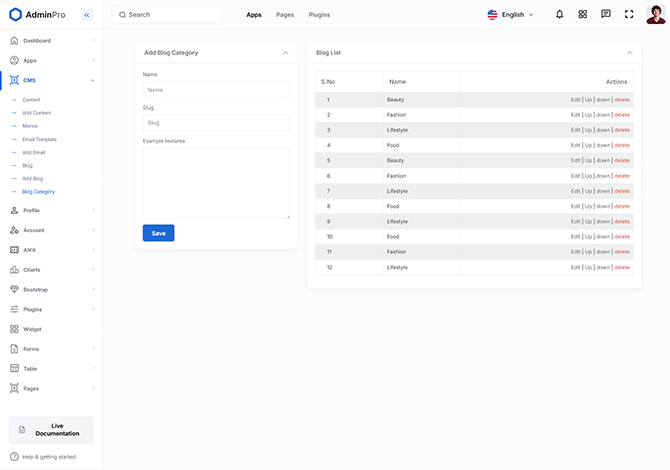Click the Save button
Image resolution: width=670 pixels, height=470 pixels.
[158, 233]
